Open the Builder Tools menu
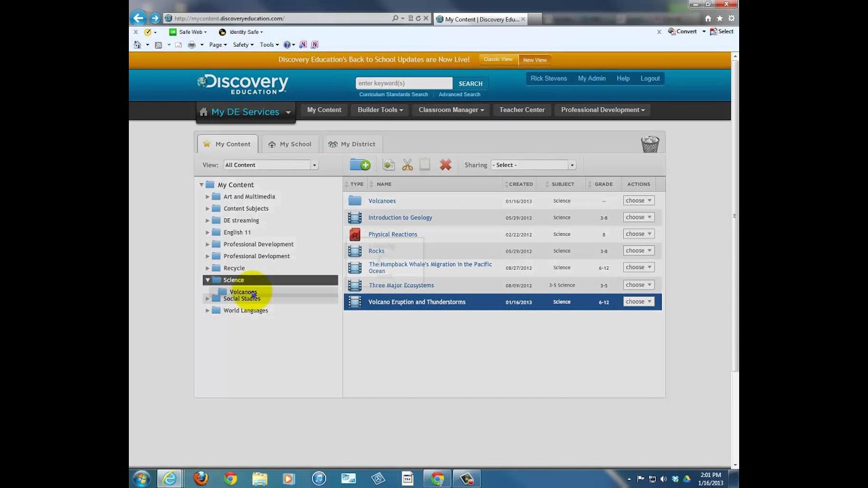This screenshot has height=488, width=868. coord(380,110)
